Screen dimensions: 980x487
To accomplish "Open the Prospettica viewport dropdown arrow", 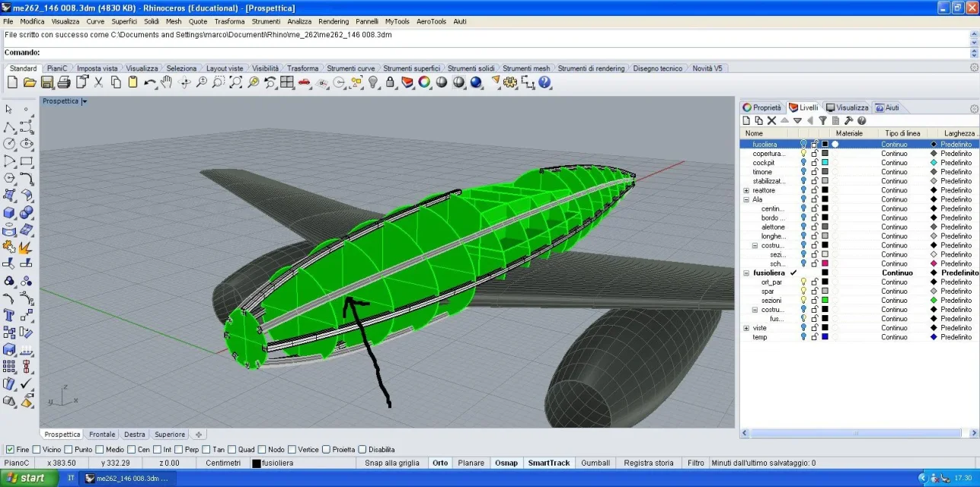I will 85,101.
